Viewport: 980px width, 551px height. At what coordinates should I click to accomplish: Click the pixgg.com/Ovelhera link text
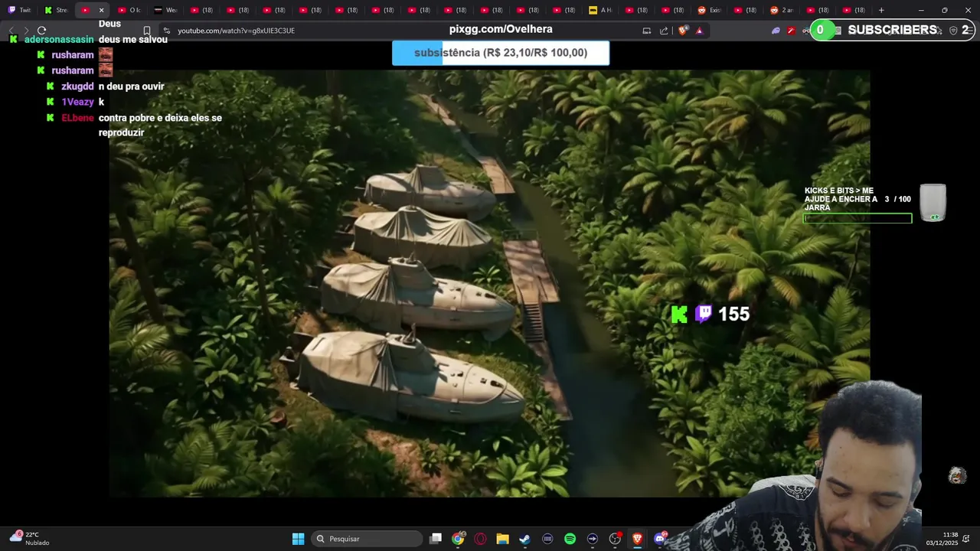click(x=501, y=29)
